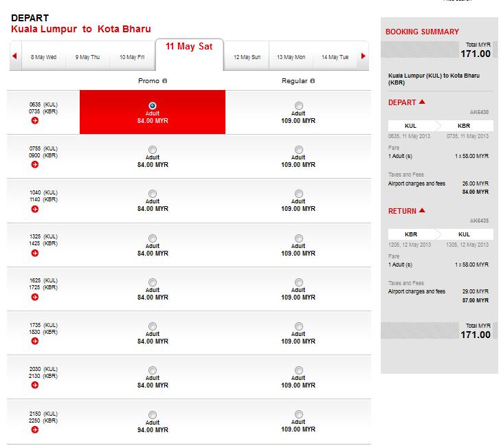Select Promo fare for 0755 flight
This screenshot has height=448, width=501.
[153, 150]
